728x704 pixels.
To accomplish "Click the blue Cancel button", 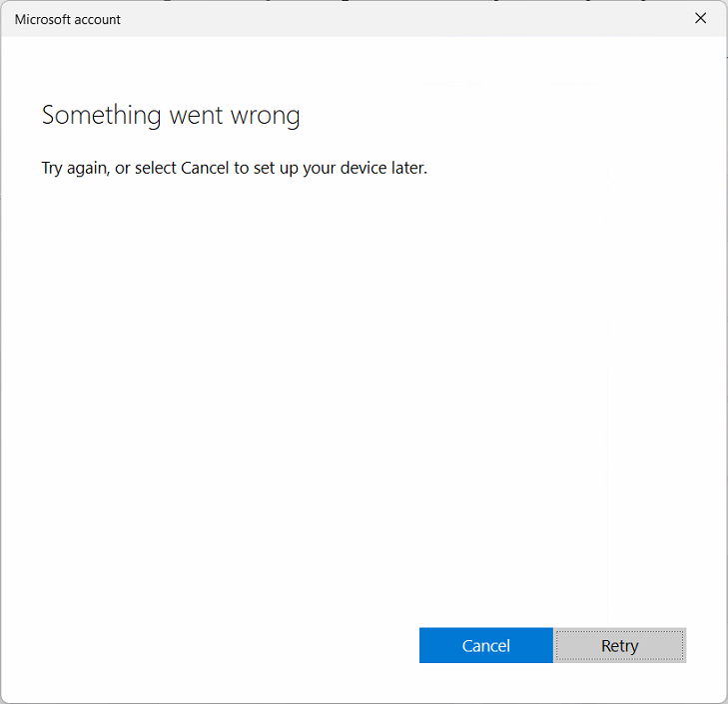I will click(485, 645).
